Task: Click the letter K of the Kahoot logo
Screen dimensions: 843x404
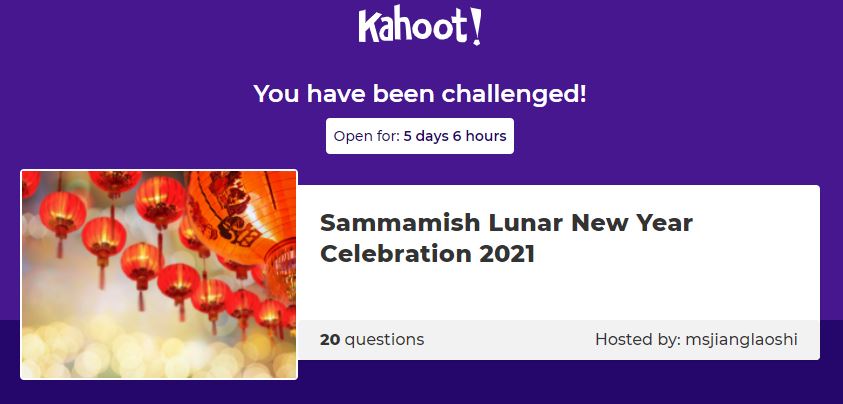Action: (x=368, y=27)
